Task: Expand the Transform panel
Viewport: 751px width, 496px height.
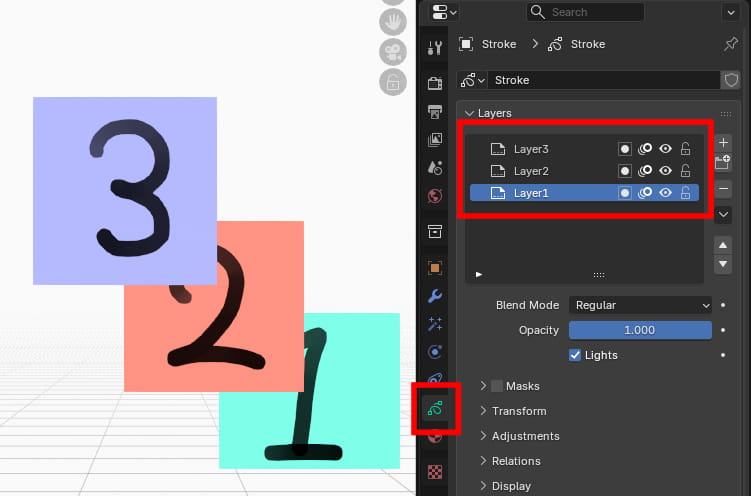Action: click(x=518, y=411)
